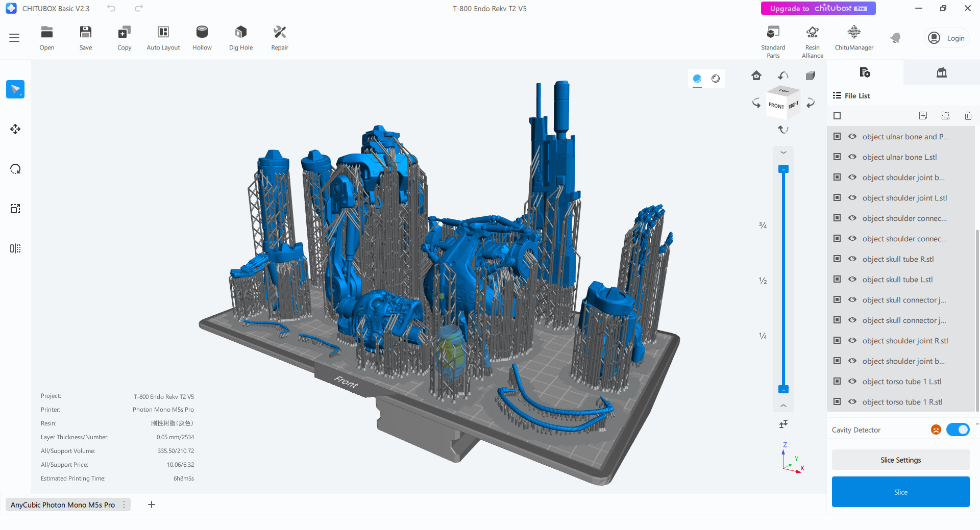Viewport: 980px width, 530px height.
Task: Switch to solid shaded render mode
Action: point(697,79)
